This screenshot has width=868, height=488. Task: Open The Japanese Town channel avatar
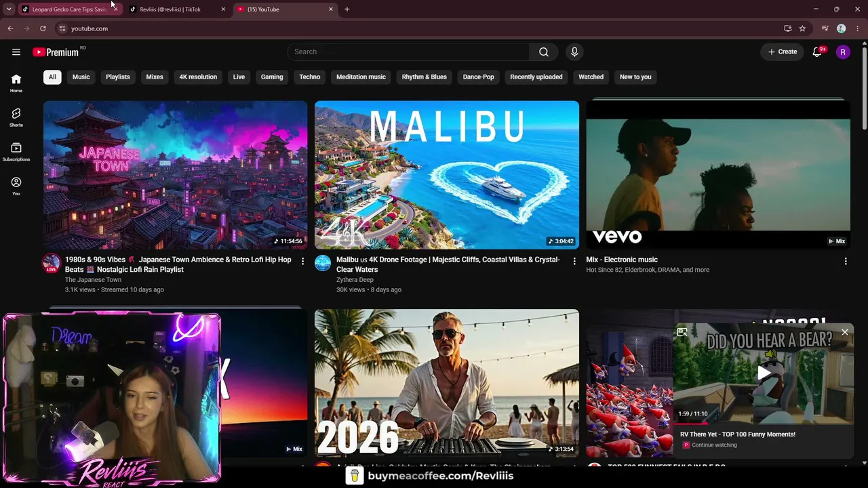pos(52,263)
